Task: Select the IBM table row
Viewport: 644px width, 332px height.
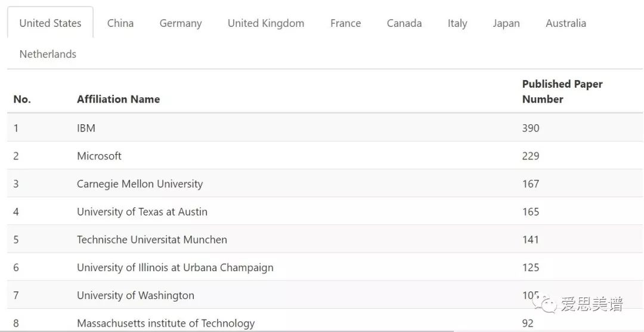Action: coord(86,128)
